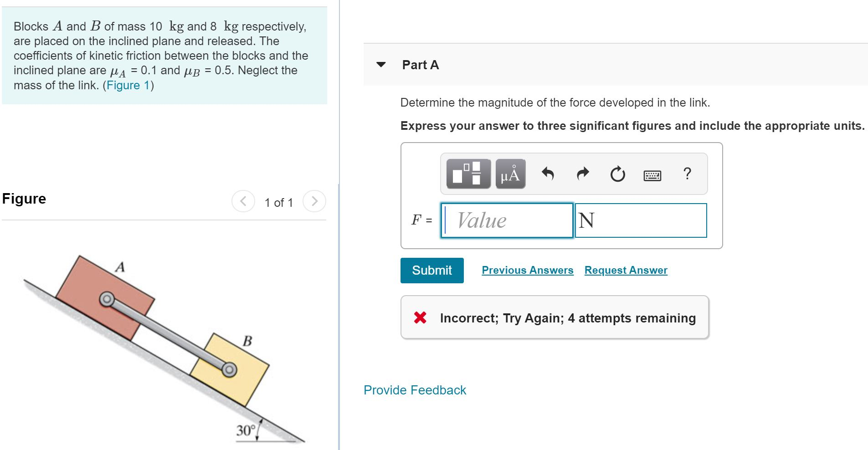The height and width of the screenshot is (450, 868).
Task: Click the previous figure chevron
Action: (244, 201)
